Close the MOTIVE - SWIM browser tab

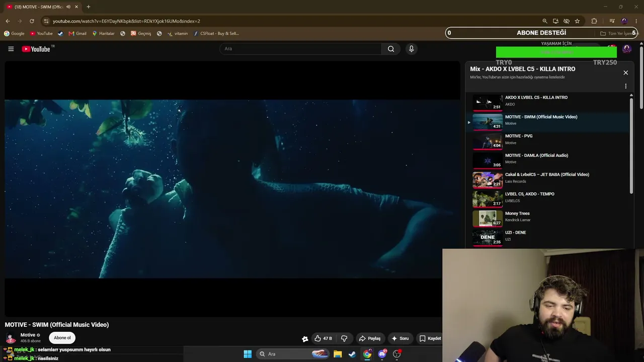(x=76, y=7)
